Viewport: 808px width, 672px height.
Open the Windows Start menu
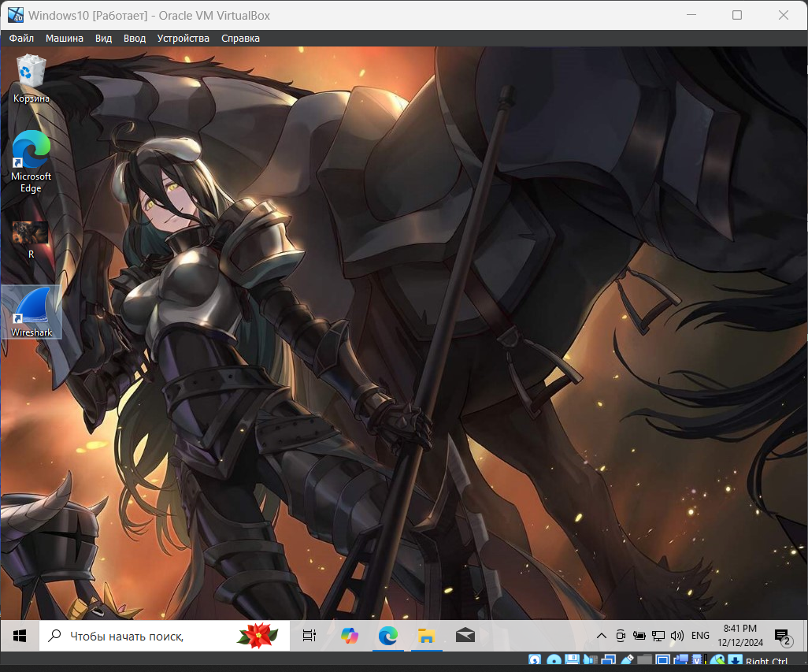point(20,636)
